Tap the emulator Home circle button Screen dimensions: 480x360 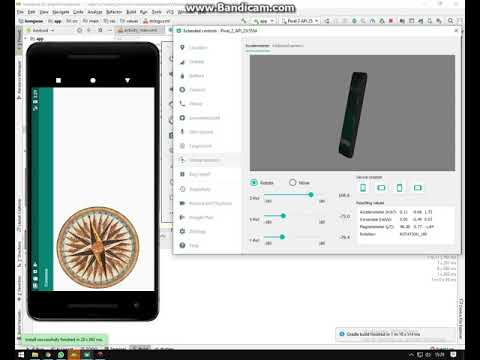(93, 80)
